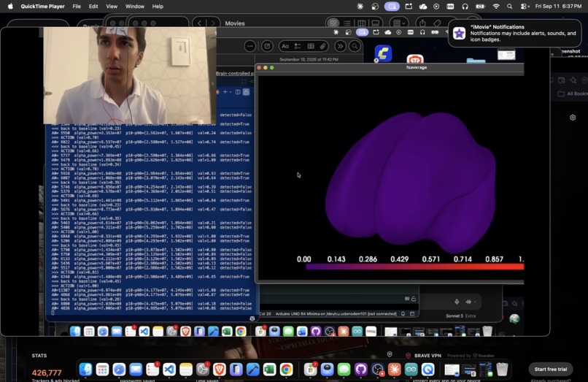Click the BRAVE VPN label

click(x=428, y=355)
